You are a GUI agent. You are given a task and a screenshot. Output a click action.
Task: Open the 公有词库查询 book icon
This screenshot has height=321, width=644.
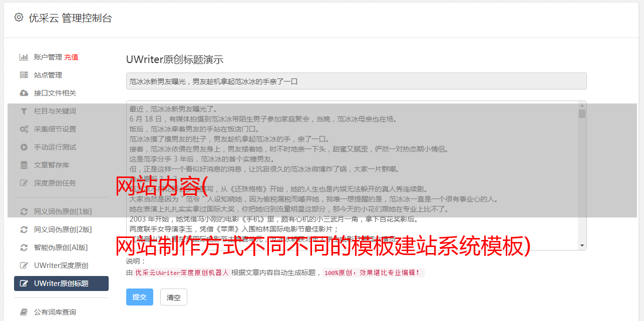[x=24, y=312]
